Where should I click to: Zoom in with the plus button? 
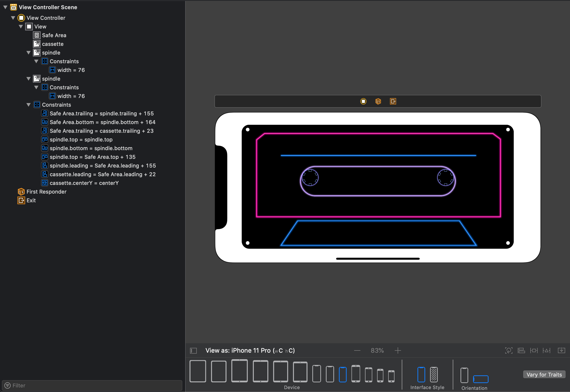tap(398, 350)
